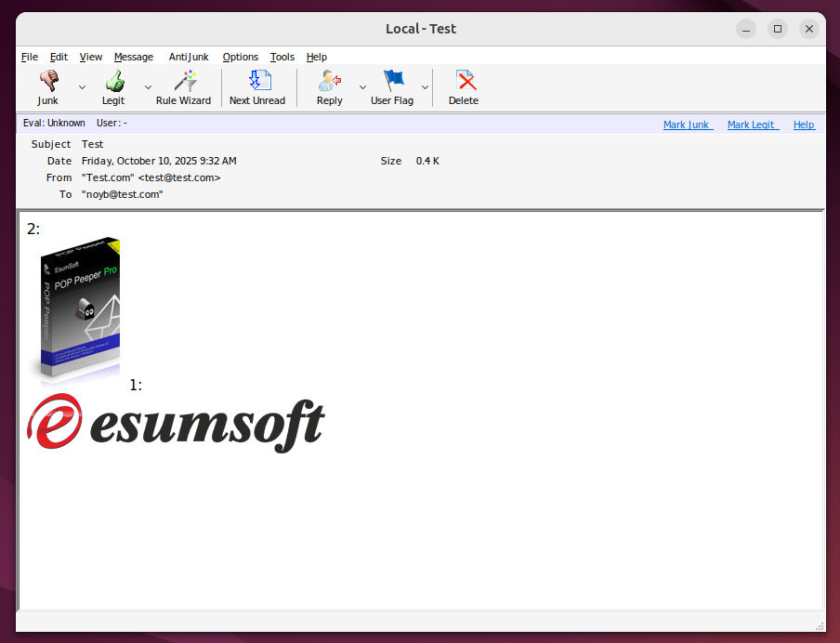Select the recipient "noyb@test.com"
This screenshot has width=840, height=643.
(x=122, y=194)
